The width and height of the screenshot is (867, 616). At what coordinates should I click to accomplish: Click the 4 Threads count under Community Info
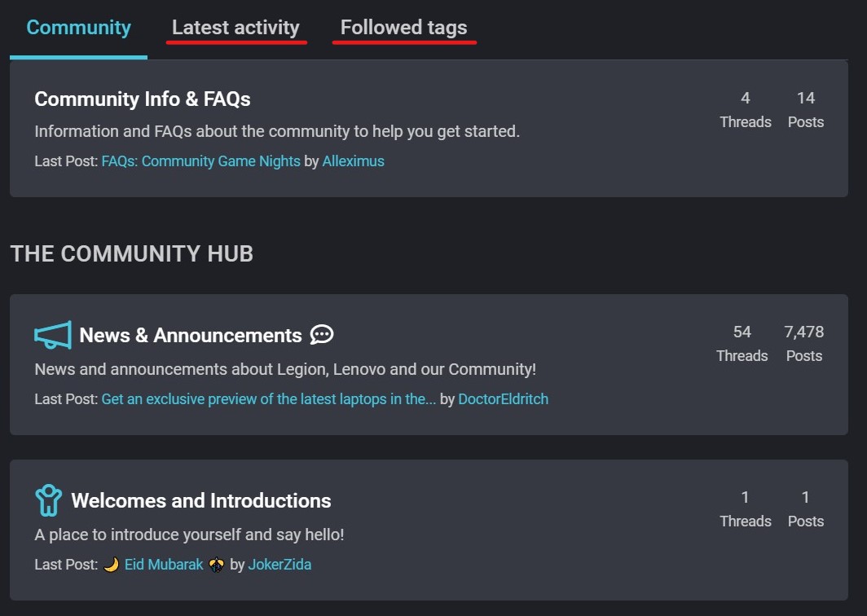tap(745, 109)
